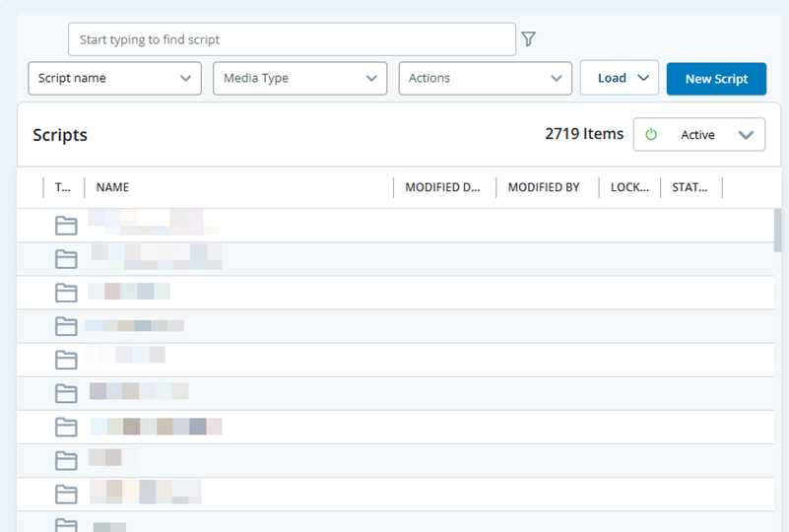The width and height of the screenshot is (789, 532).
Task: Click the green power icon beside Active
Action: tap(651, 135)
